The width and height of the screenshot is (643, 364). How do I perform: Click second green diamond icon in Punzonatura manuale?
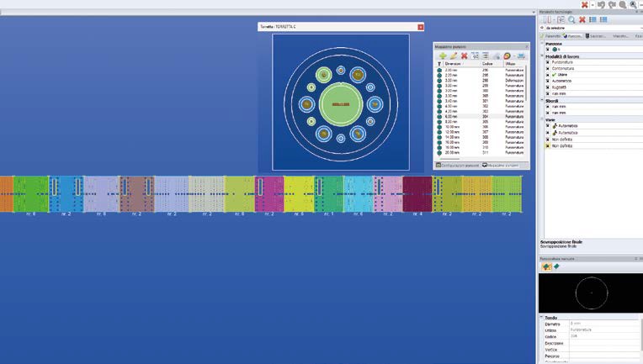[x=556, y=266]
